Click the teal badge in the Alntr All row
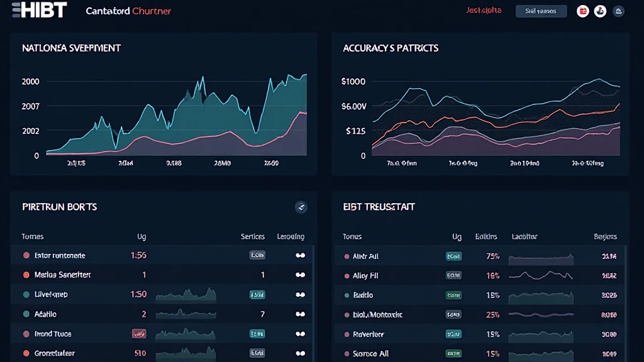Screen dimensions: 644x362 453,256
